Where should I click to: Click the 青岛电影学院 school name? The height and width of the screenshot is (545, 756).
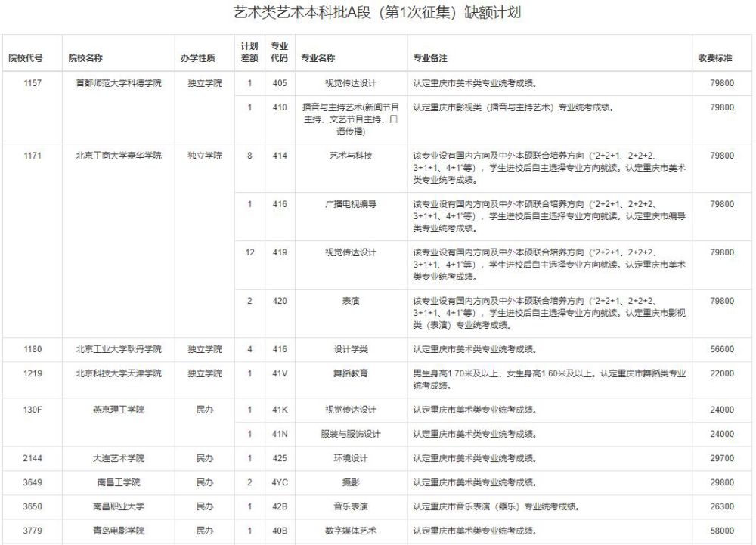pos(119,531)
